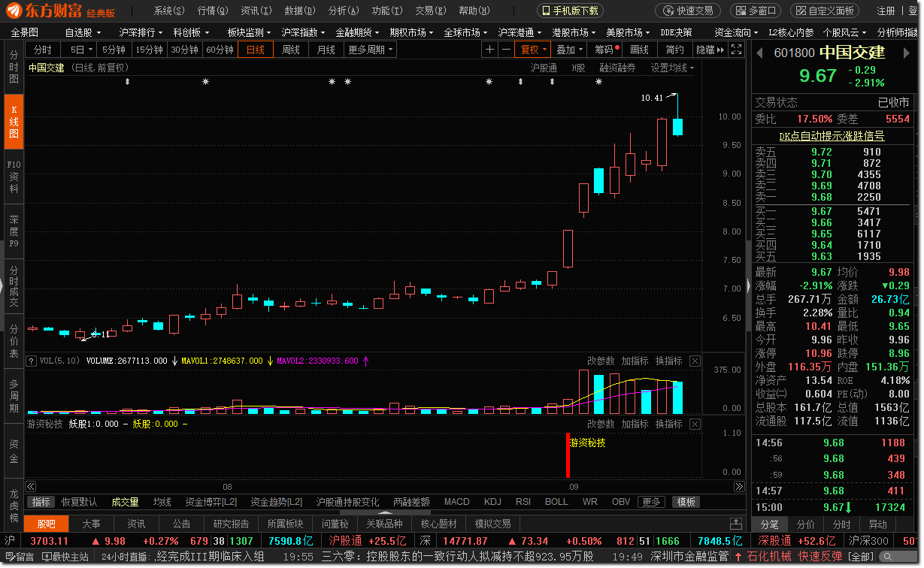Open the 行情(Q) menu

[213, 11]
